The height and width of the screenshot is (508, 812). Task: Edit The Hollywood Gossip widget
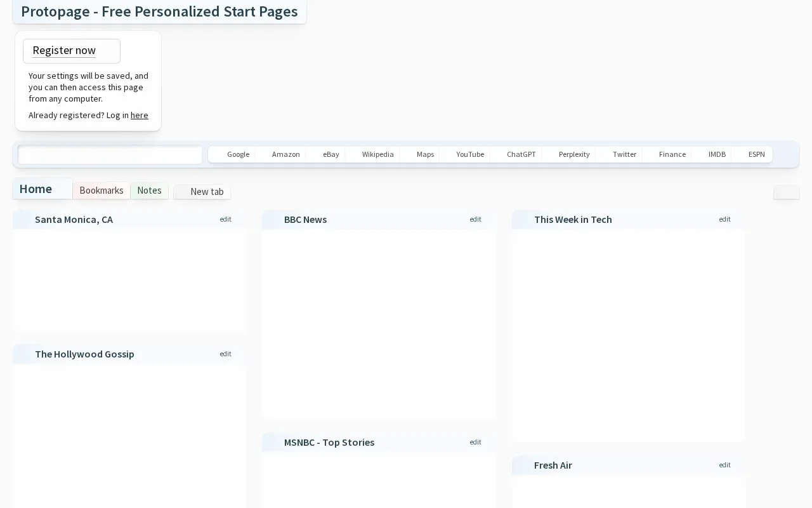pos(226,354)
